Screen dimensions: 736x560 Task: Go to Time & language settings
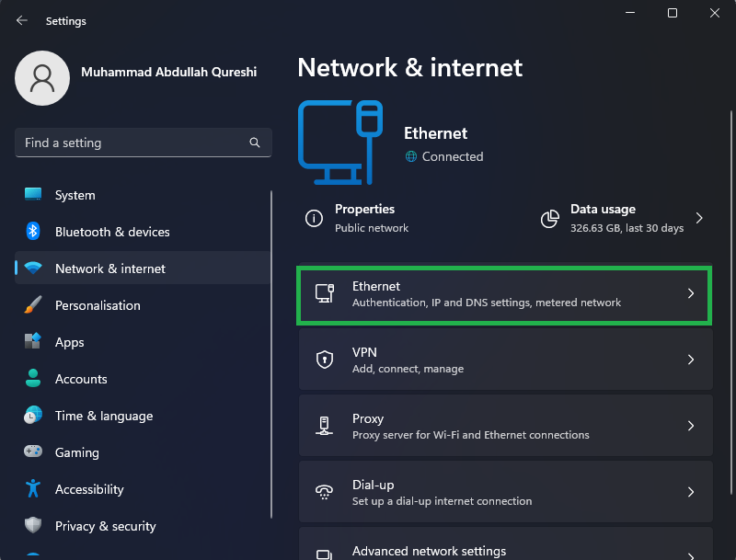pos(103,416)
